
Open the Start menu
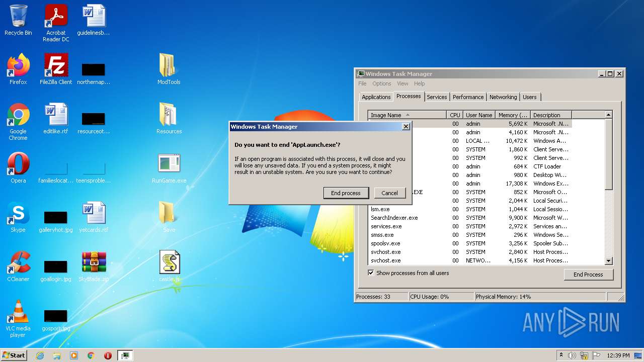click(14, 355)
